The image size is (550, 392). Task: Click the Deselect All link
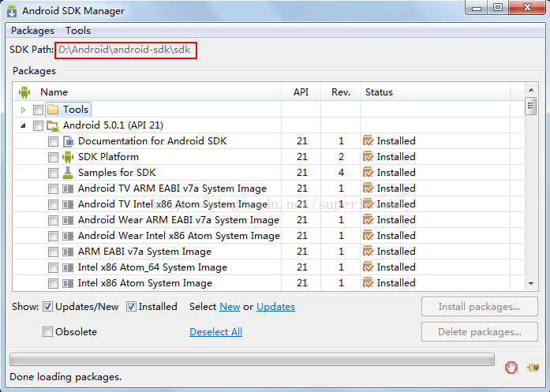point(215,332)
